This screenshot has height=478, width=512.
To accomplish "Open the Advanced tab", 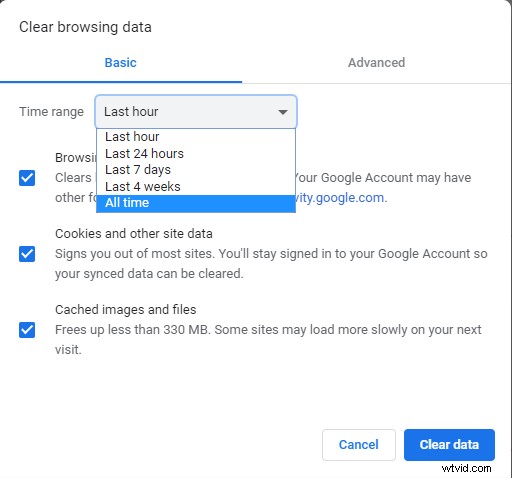I will pyautogui.click(x=376, y=63).
